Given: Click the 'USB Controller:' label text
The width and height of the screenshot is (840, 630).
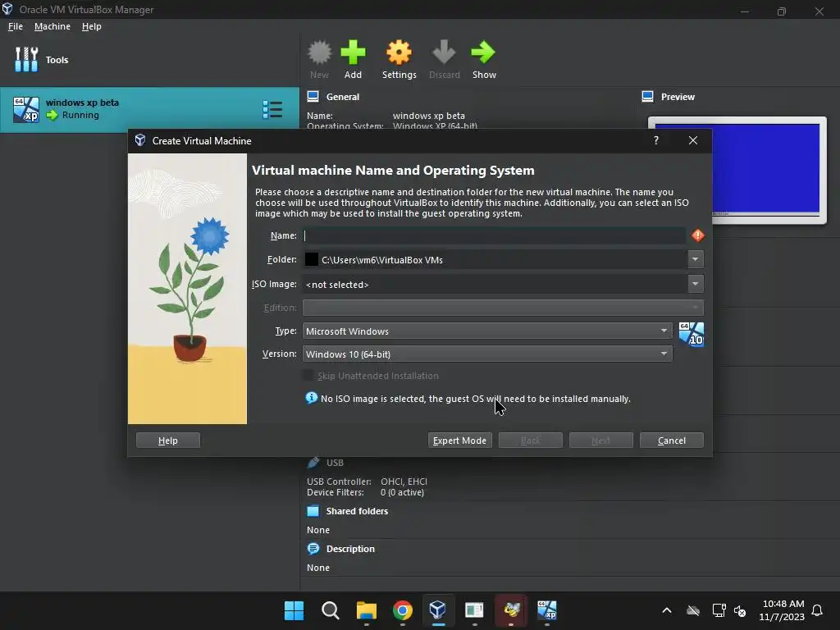Looking at the screenshot, I should [339, 482].
